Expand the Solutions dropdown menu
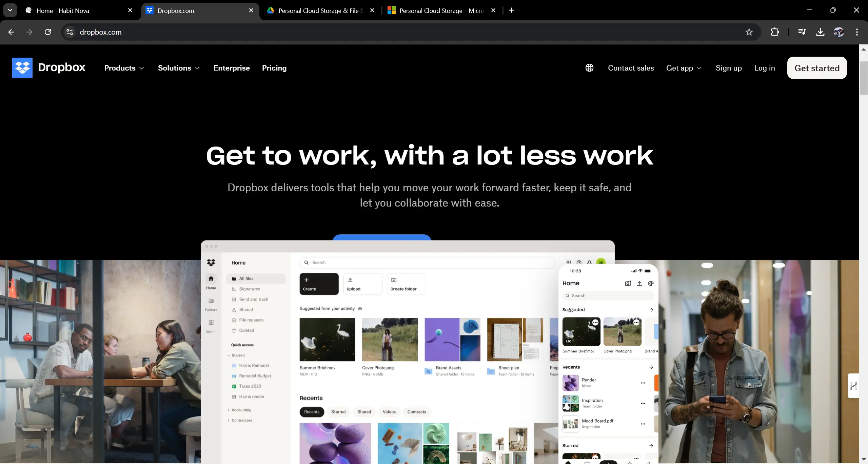This screenshot has height=464, width=868. 179,68
